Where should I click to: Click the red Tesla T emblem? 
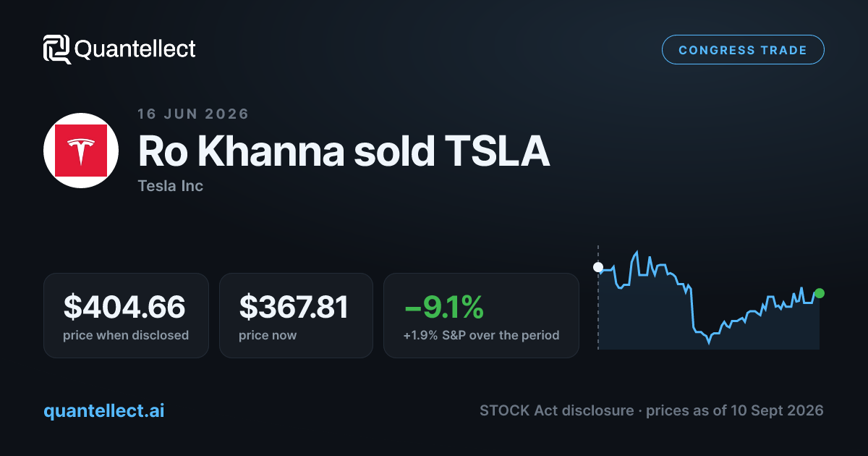click(81, 151)
